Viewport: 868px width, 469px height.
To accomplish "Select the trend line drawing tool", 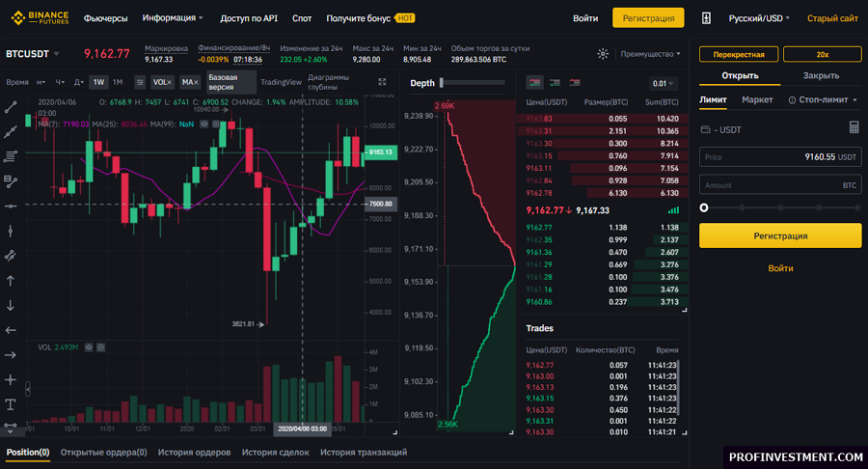I will coord(11,107).
